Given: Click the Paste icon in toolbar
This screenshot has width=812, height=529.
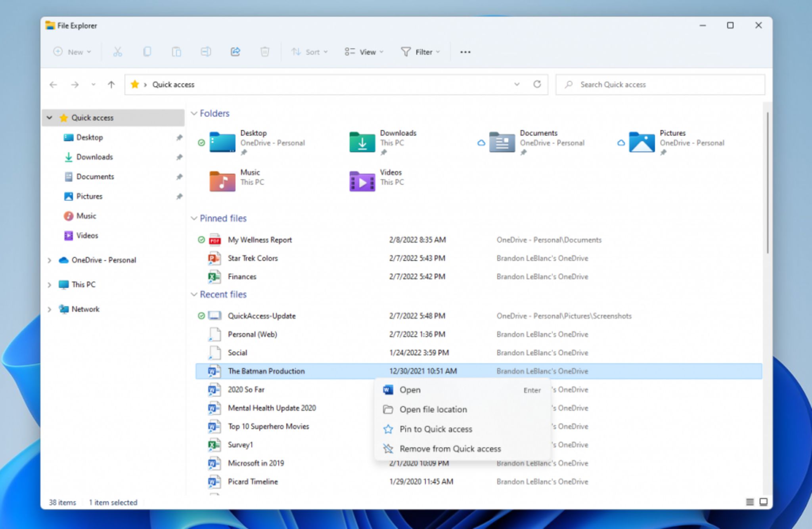Looking at the screenshot, I should pyautogui.click(x=176, y=52).
